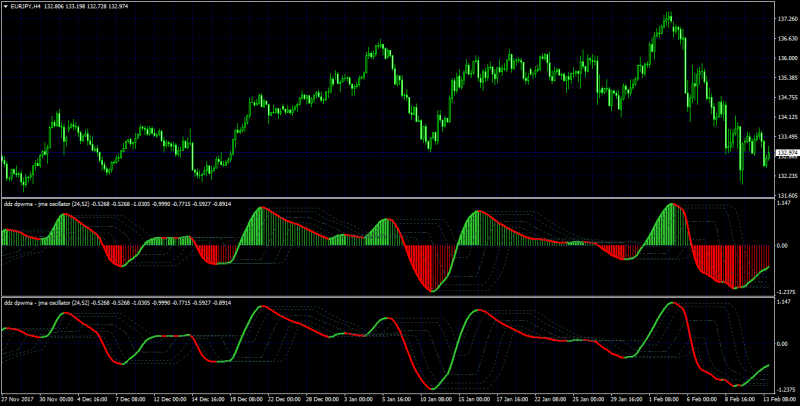The width and height of the screenshot is (800, 406).
Task: Click the -1.2375 label in the histogram oscillator pane
Action: pos(788,292)
